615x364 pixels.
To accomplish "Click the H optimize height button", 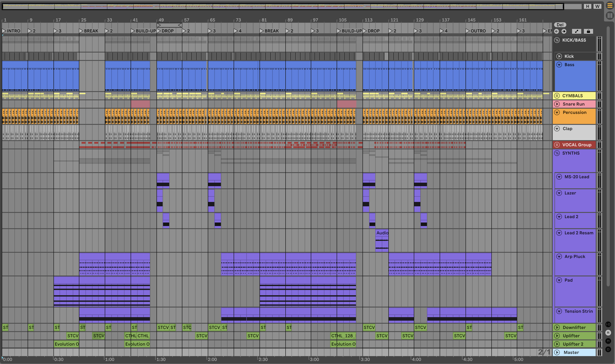I will click(x=587, y=6).
